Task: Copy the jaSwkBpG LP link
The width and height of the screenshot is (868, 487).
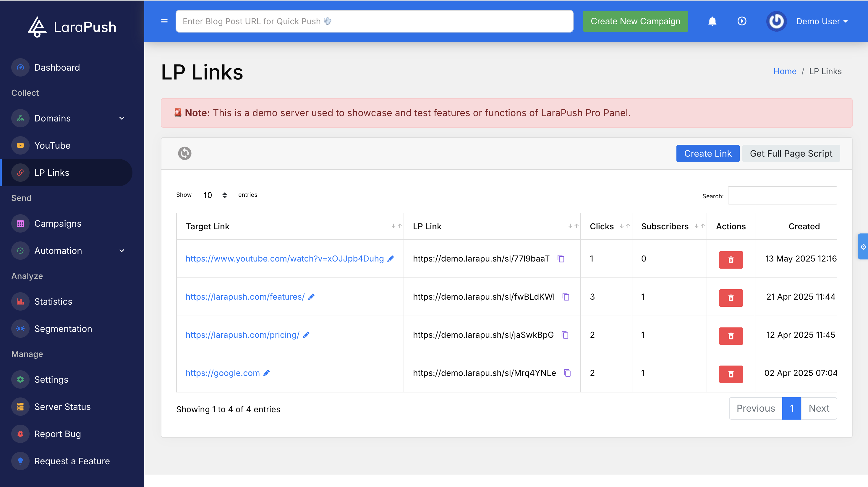Action: tap(565, 335)
